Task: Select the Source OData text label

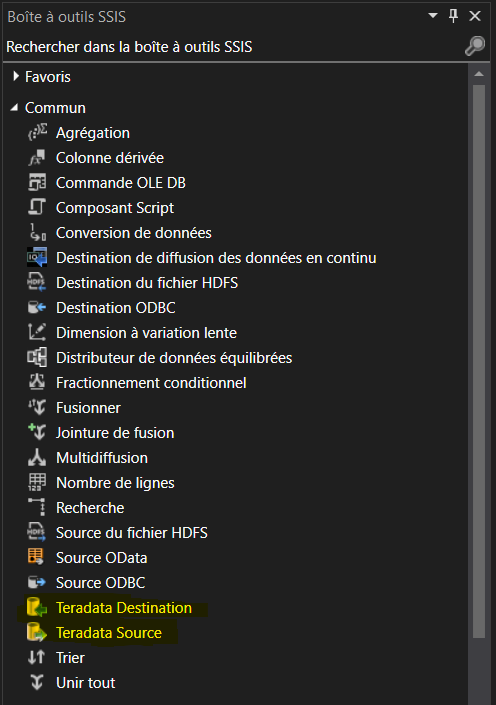Action: (x=102, y=558)
